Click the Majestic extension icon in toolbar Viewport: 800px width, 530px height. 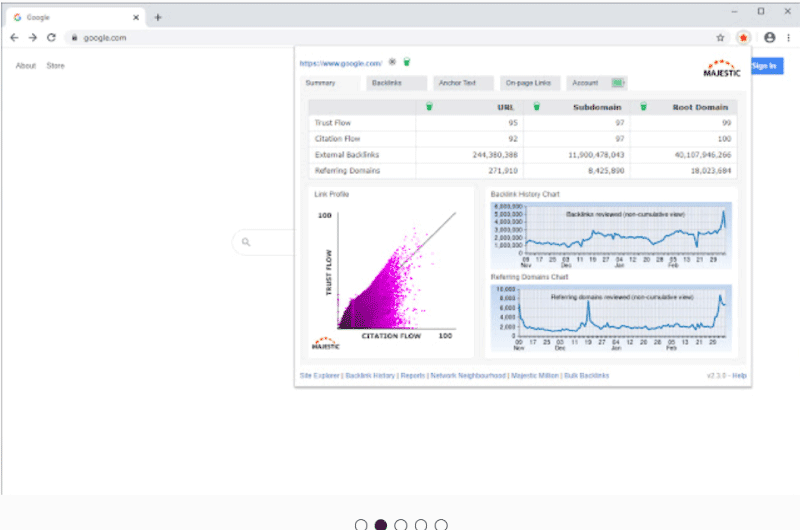(x=743, y=38)
